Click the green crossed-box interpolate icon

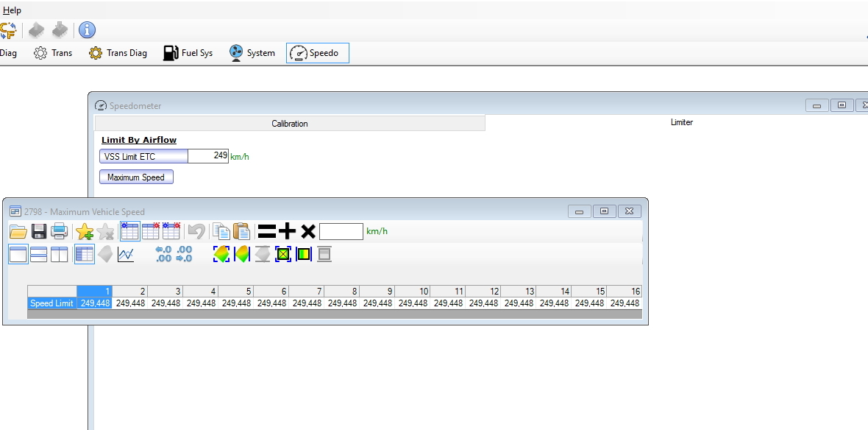tap(283, 254)
